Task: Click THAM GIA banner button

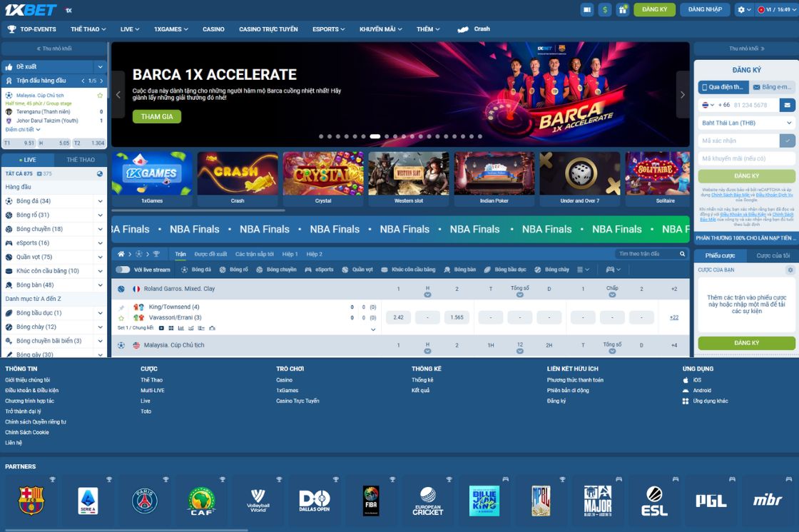Action: click(x=157, y=117)
